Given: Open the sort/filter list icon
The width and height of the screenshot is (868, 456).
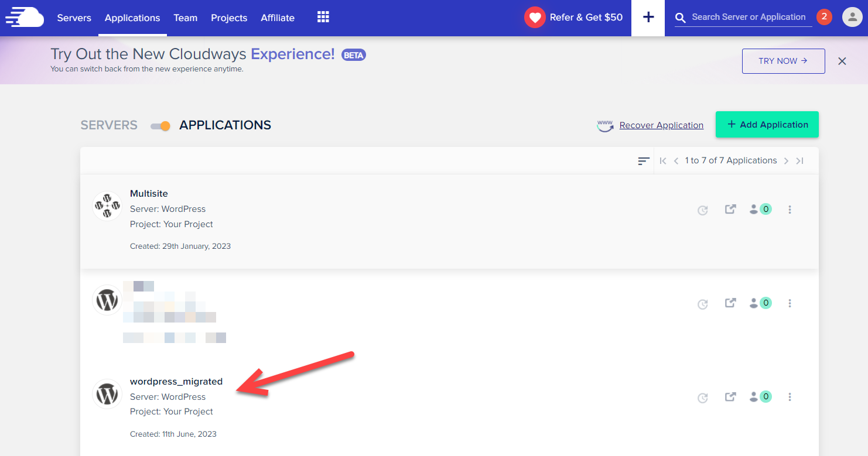Looking at the screenshot, I should click(644, 161).
